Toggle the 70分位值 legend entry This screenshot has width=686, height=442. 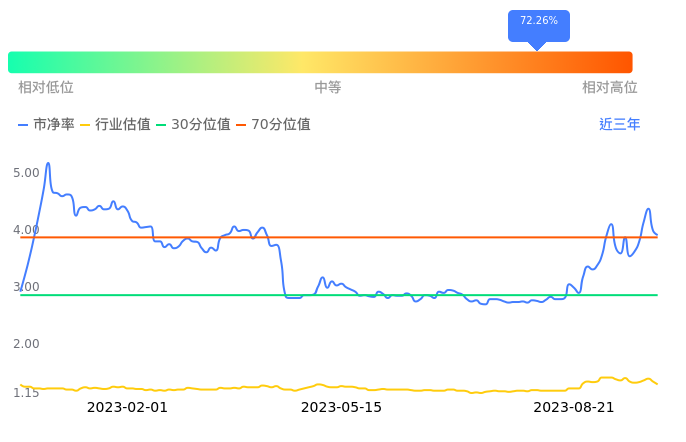click(x=273, y=125)
